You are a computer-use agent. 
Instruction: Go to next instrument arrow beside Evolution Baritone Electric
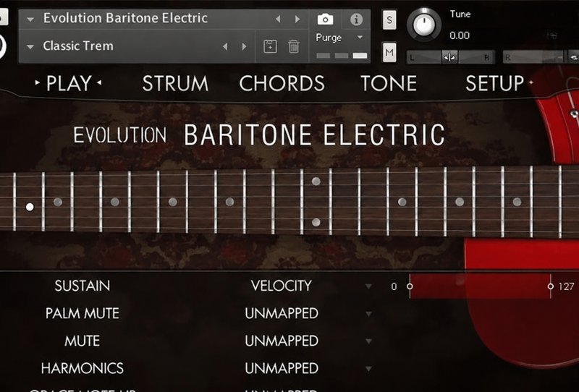point(297,19)
